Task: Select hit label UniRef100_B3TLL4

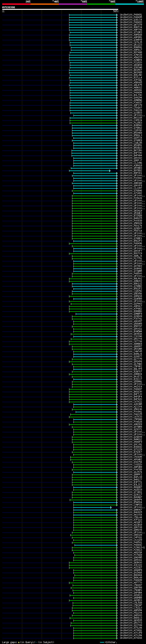Action: pos(131,77)
